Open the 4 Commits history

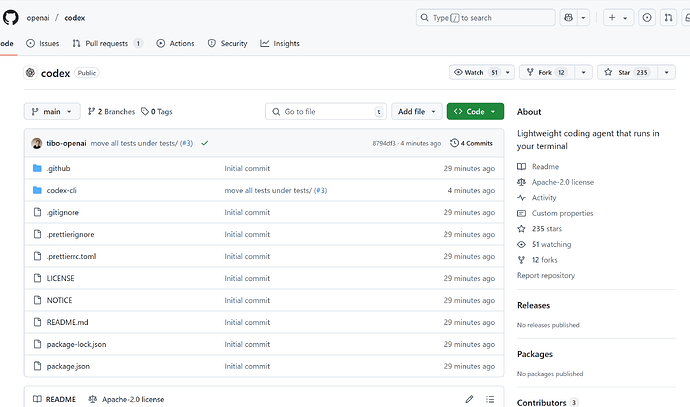coord(471,143)
